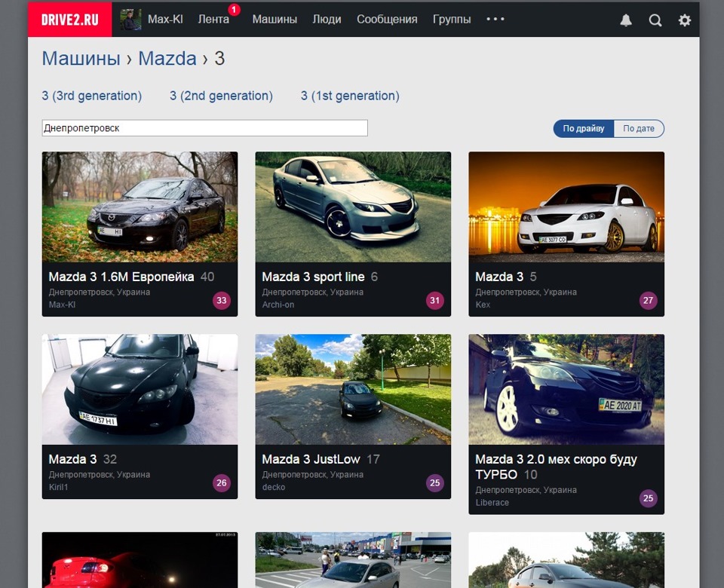Viewport: 724px width, 588px height.
Task: Open Mazda 3 sport line title
Action: click(x=313, y=277)
